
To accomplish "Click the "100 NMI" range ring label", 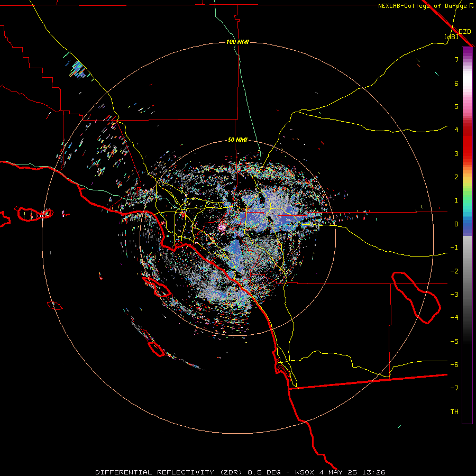I will (x=237, y=42).
